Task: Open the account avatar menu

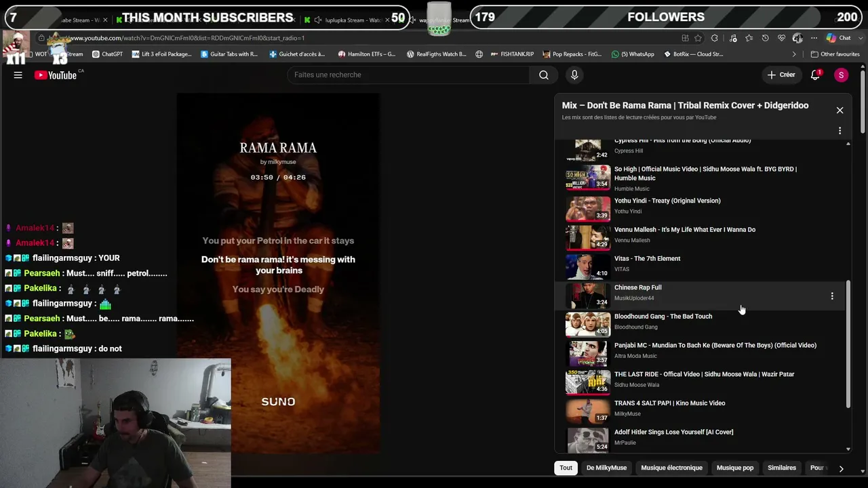Action: pyautogui.click(x=841, y=75)
